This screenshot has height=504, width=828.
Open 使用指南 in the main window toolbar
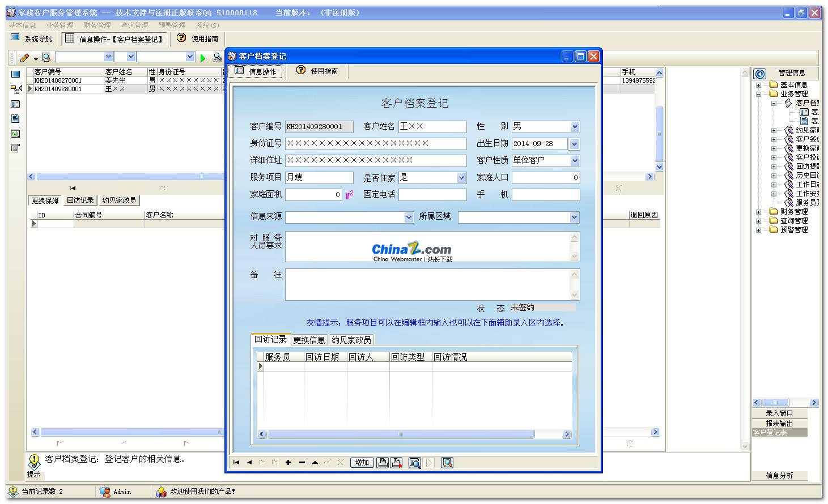coord(197,39)
